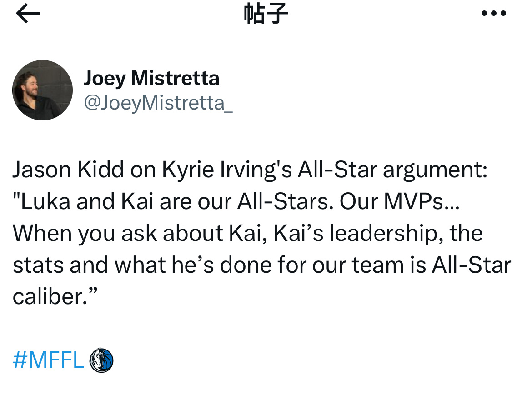The image size is (532, 395).
Task: Click the line beginning '"Luka and Kai'
Action: (x=236, y=201)
